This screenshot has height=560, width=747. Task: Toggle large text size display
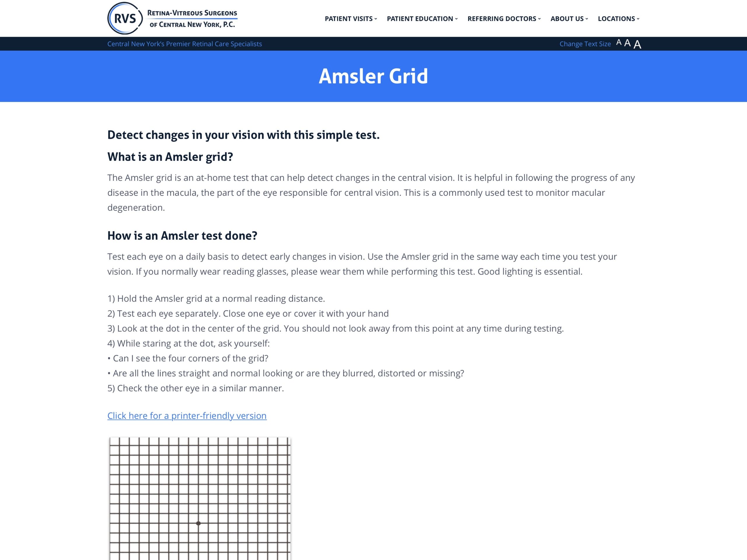639,43
